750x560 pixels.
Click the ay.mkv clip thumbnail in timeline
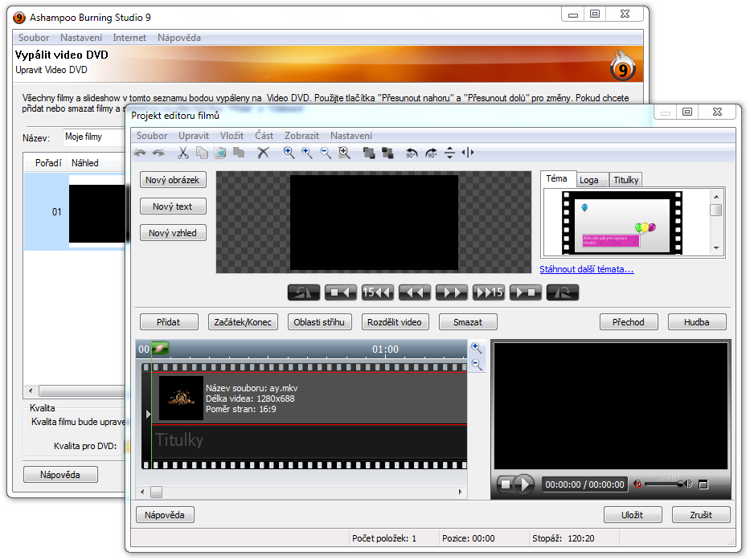point(181,398)
